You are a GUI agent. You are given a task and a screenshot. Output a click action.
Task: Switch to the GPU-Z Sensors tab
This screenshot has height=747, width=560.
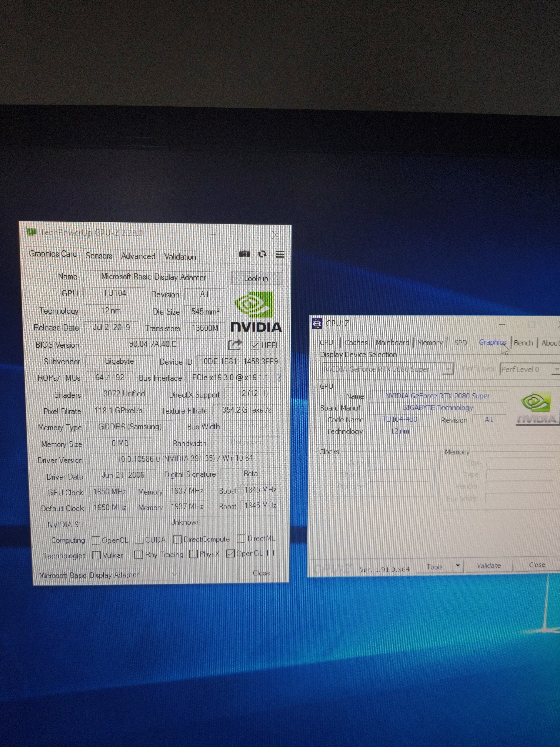(x=99, y=256)
